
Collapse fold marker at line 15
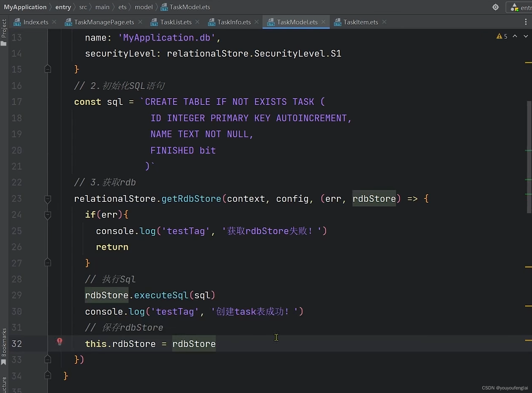click(x=48, y=69)
